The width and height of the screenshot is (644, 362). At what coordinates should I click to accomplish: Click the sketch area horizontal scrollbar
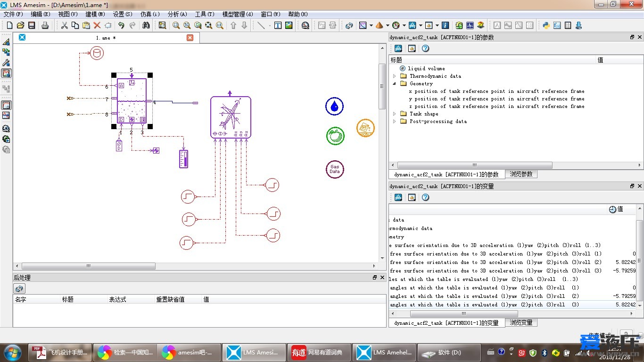pyautogui.click(x=88, y=266)
